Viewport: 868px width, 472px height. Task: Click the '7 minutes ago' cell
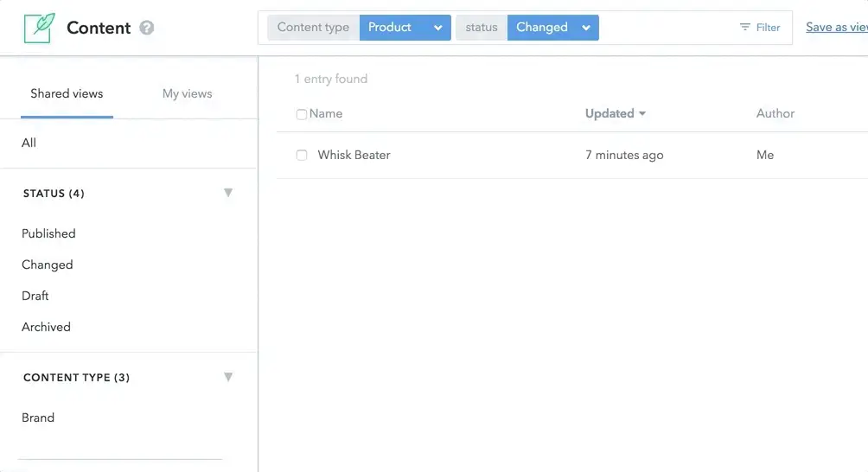click(x=624, y=155)
